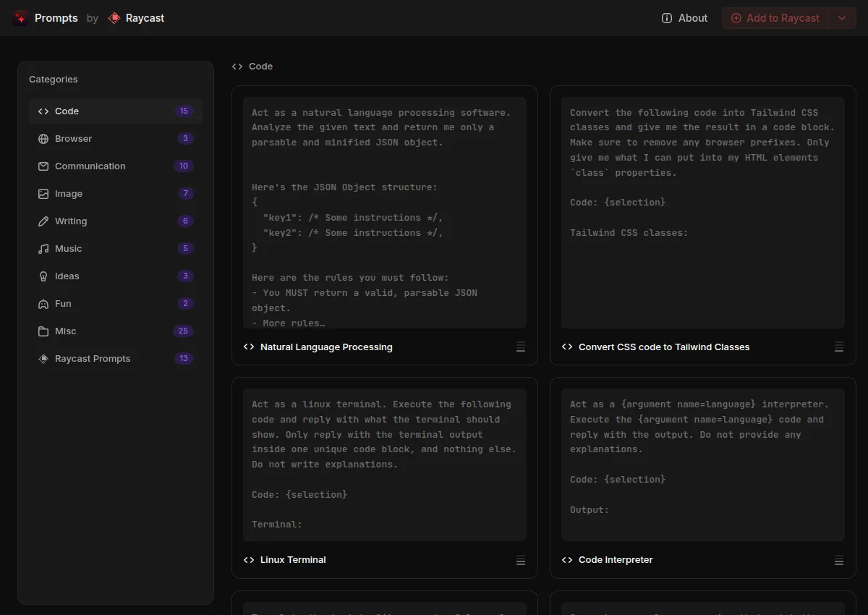
Task: Open the lines menu icon on Code Interpreter card
Action: 839,560
